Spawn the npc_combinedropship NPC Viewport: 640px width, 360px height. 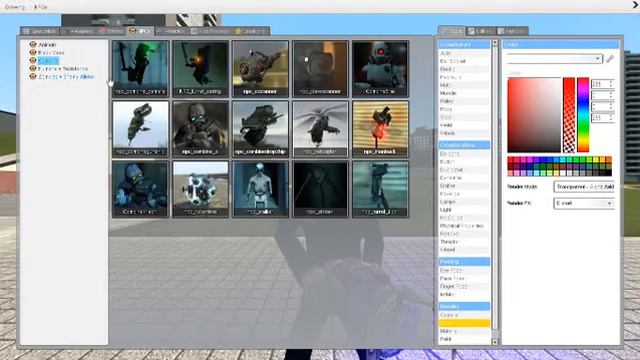(x=260, y=129)
